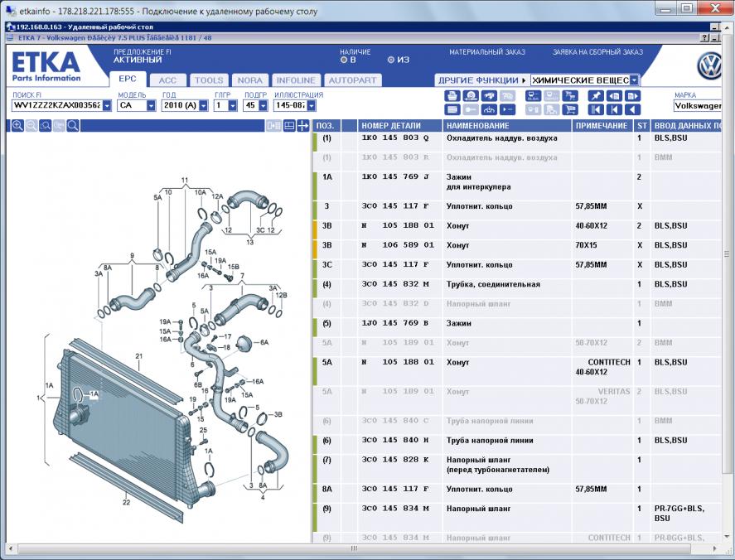The width and height of the screenshot is (735, 560).
Task: Open the ГОД dropdown showing 2010 (A)
Action: coord(204,105)
